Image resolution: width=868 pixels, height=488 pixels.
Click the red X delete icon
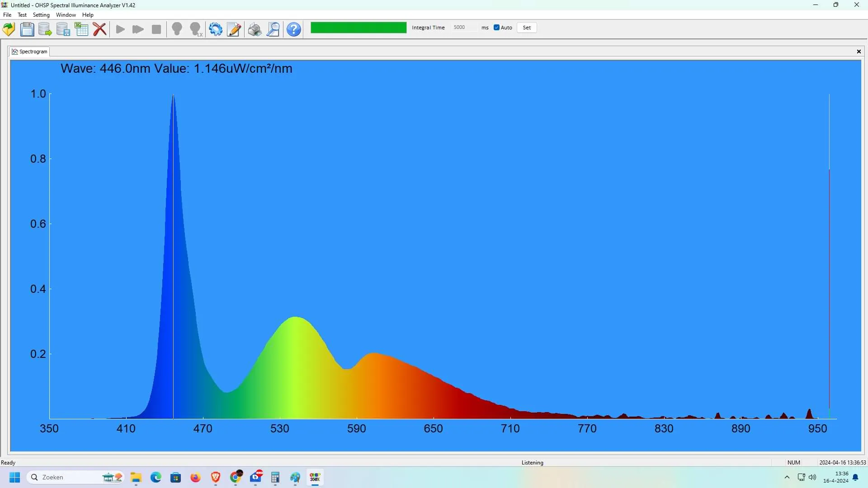[99, 29]
